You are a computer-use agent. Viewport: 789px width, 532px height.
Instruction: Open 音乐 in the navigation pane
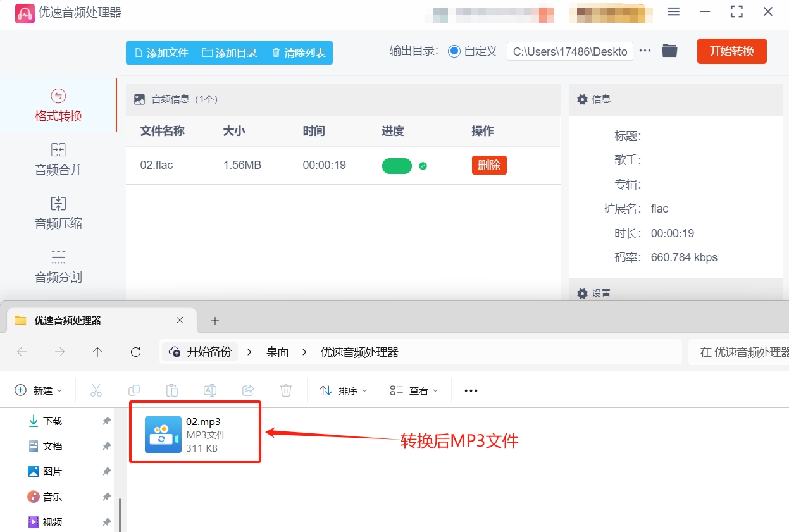point(53,497)
